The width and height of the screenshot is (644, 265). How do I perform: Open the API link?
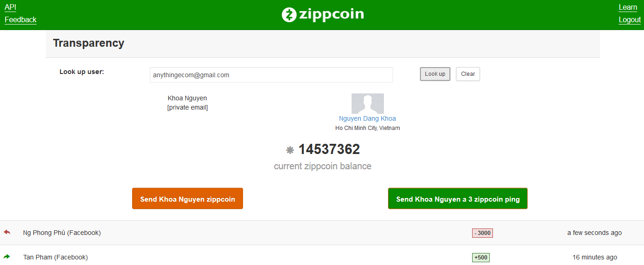pyautogui.click(x=10, y=7)
